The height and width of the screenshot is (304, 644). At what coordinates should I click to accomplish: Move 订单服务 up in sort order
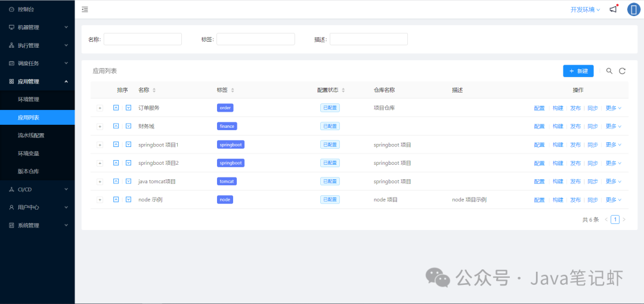pos(116,108)
